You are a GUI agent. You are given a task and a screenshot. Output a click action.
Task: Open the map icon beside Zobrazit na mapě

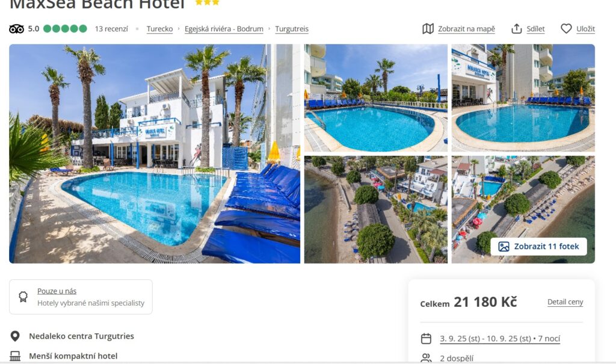click(428, 29)
